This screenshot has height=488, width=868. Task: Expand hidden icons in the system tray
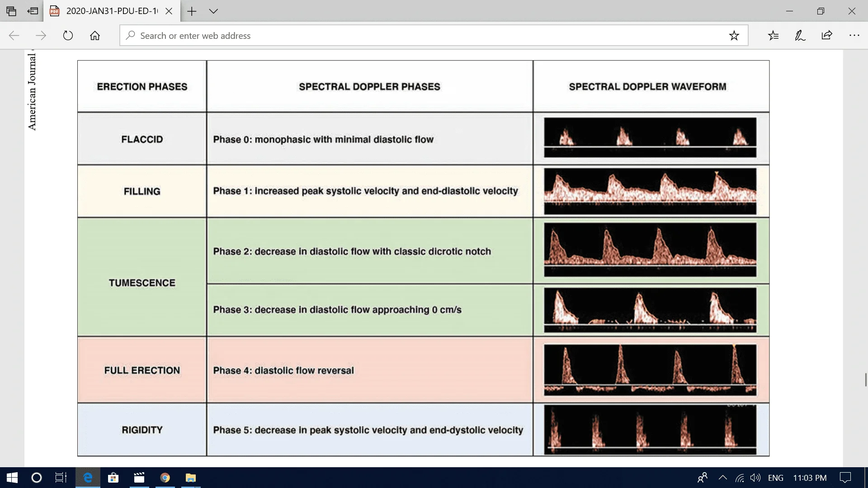[x=723, y=478]
